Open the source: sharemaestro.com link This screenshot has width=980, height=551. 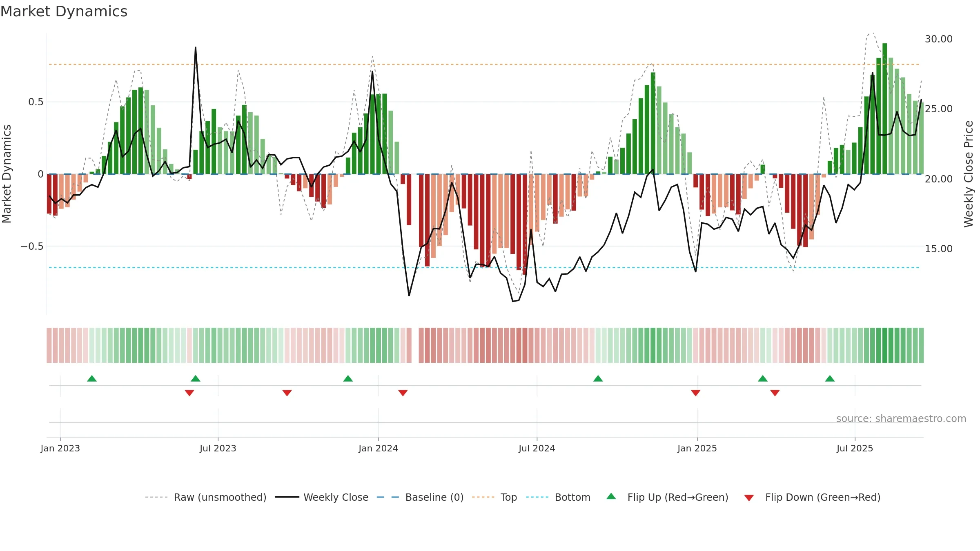pos(901,418)
